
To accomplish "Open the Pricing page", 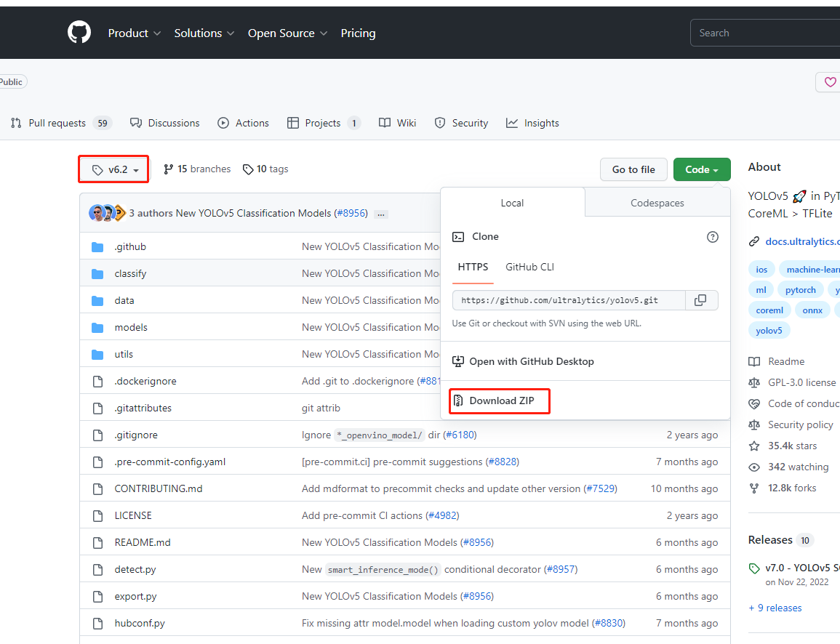I will 358,33.
